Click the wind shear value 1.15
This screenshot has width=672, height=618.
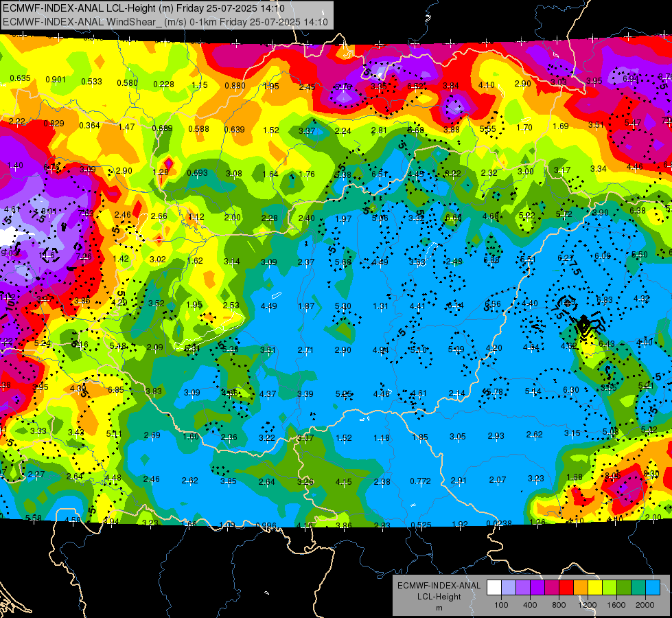point(200,85)
